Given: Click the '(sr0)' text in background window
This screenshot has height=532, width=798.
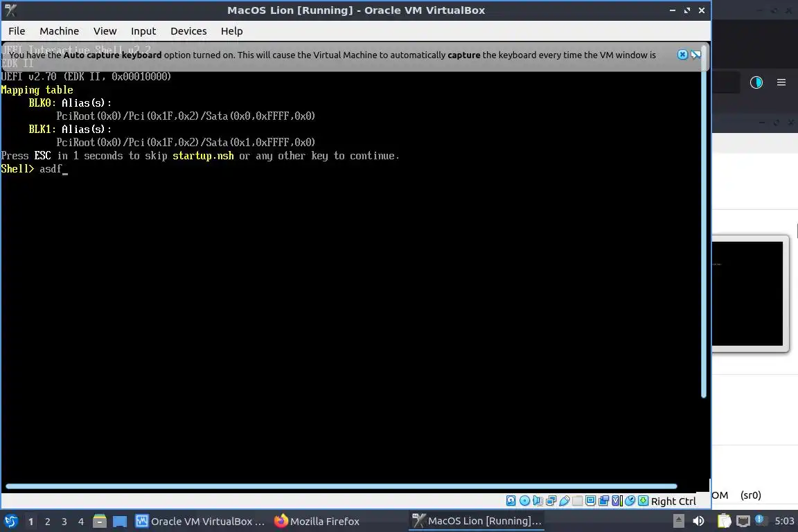Looking at the screenshot, I should tap(751, 495).
